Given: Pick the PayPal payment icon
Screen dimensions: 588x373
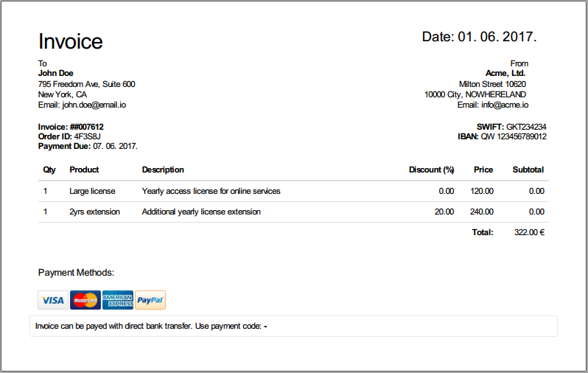Looking at the screenshot, I should [x=150, y=300].
